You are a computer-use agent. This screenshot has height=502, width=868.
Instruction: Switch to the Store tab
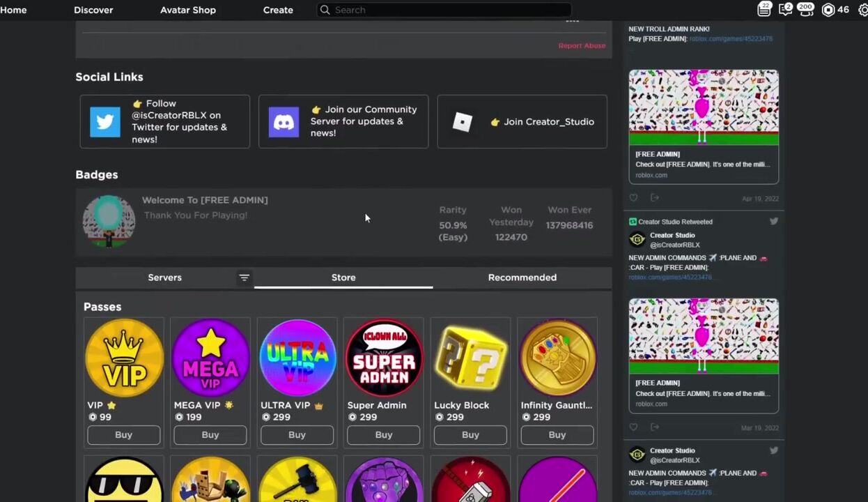point(343,277)
